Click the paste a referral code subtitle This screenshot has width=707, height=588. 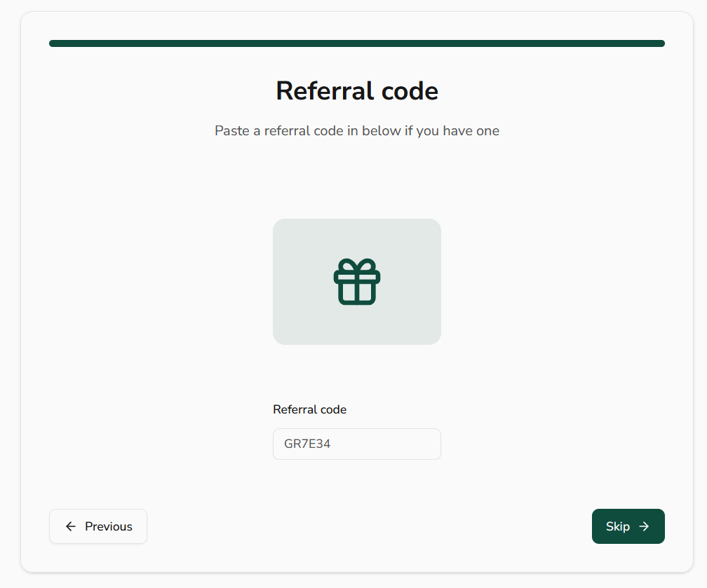click(x=357, y=130)
